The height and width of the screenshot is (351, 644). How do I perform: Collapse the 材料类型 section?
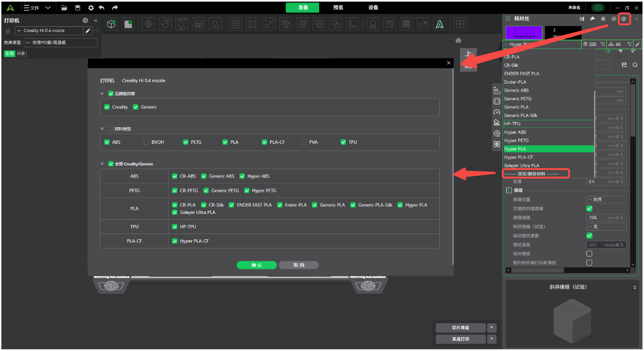coord(102,128)
